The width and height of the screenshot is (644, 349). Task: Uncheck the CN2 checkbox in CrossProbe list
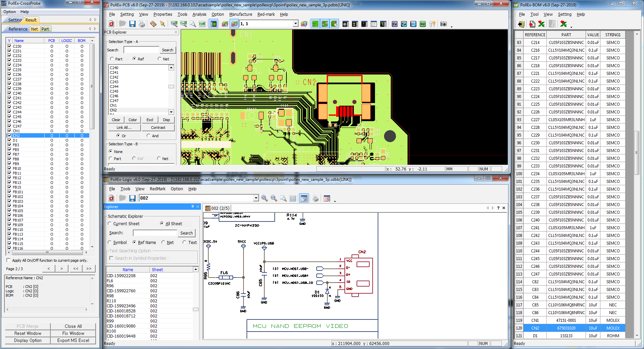pyautogui.click(x=9, y=135)
